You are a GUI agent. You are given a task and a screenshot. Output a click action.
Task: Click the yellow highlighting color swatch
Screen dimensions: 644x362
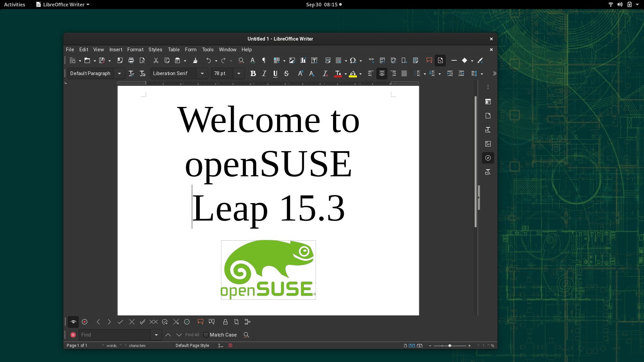(x=353, y=73)
